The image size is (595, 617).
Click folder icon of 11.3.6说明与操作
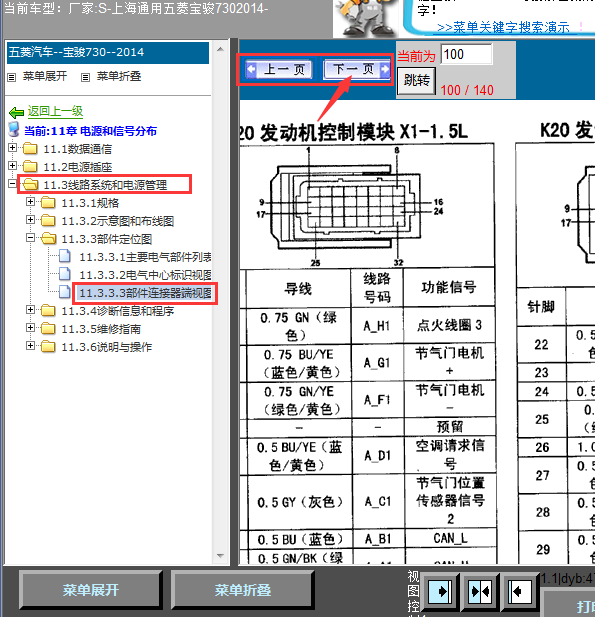[x=48, y=347]
